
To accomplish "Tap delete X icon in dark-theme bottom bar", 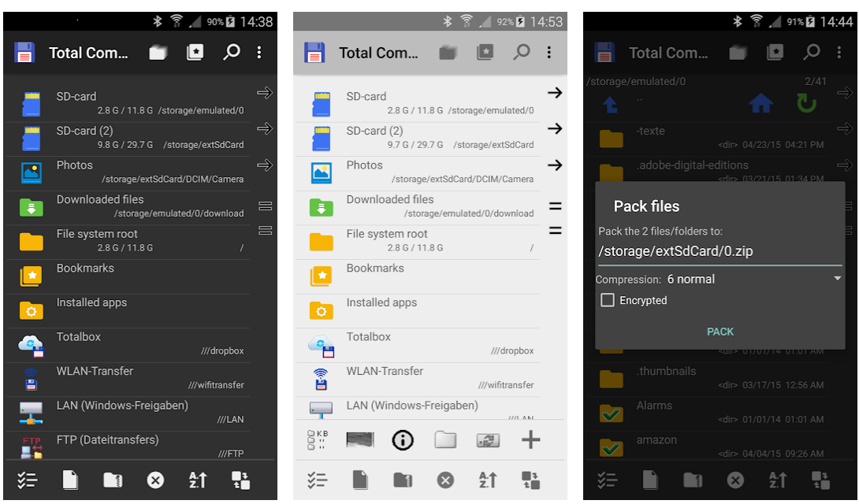I will point(155,480).
